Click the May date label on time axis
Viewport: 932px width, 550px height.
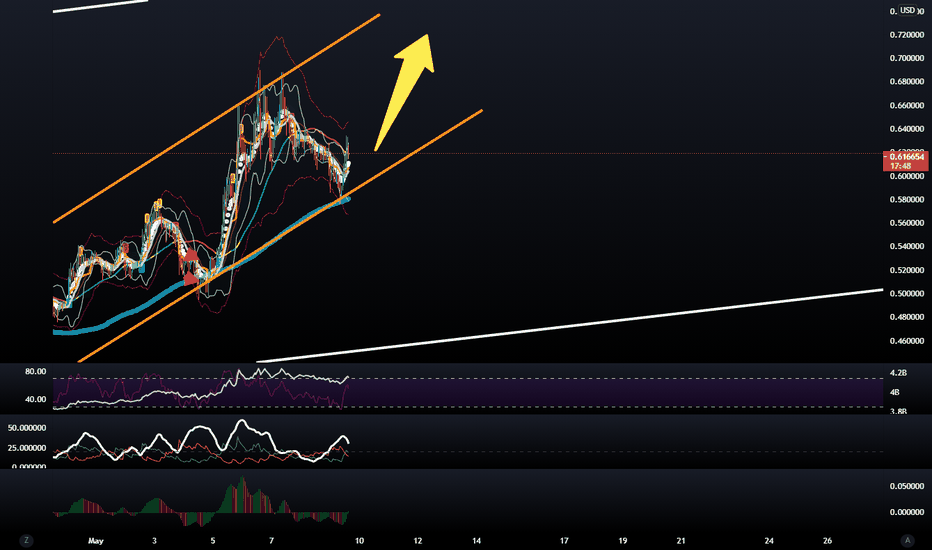96,540
